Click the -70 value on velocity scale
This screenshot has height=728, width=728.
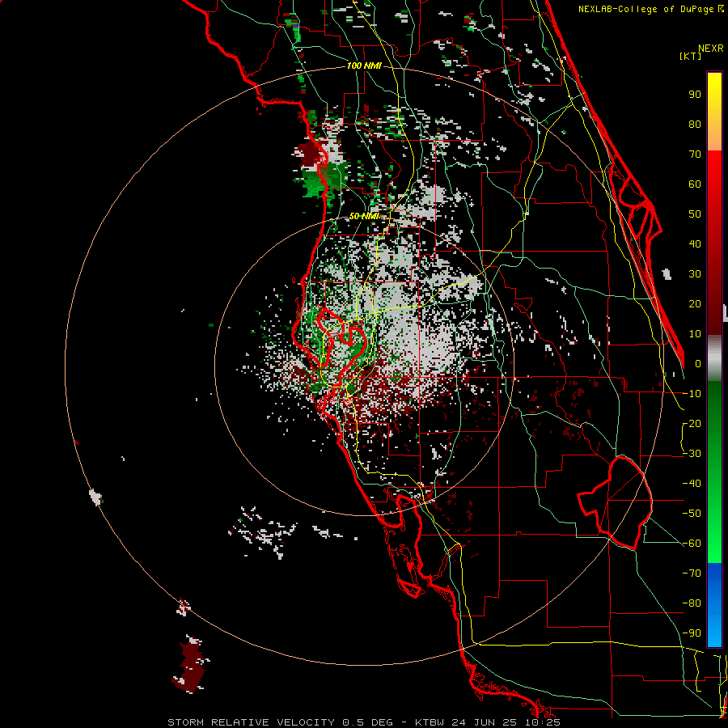(x=692, y=574)
